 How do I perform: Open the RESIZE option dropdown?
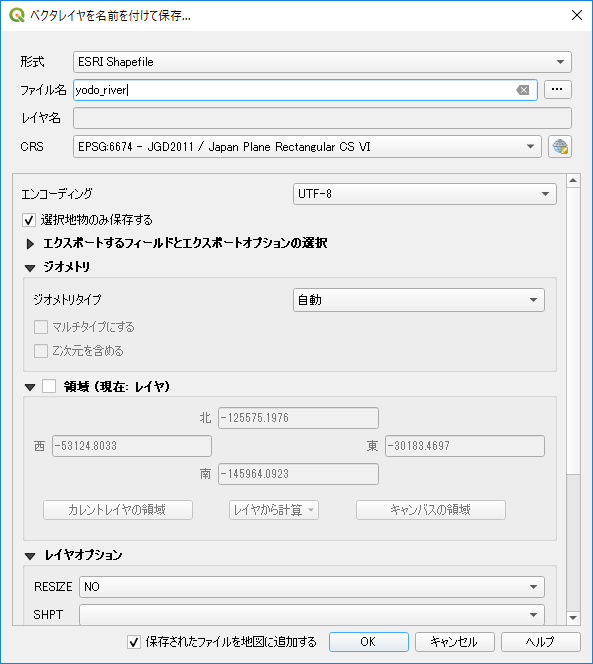(312, 587)
